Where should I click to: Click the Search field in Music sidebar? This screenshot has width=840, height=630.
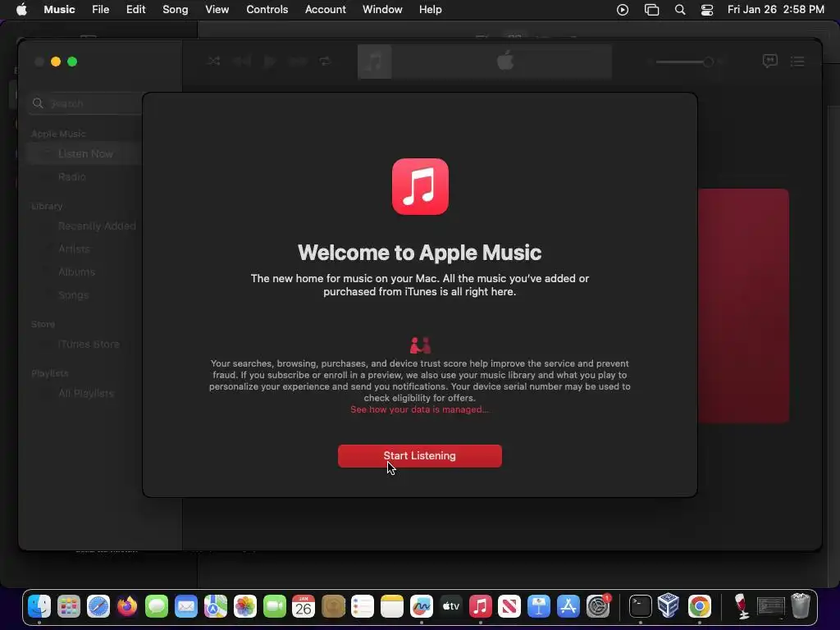85,103
